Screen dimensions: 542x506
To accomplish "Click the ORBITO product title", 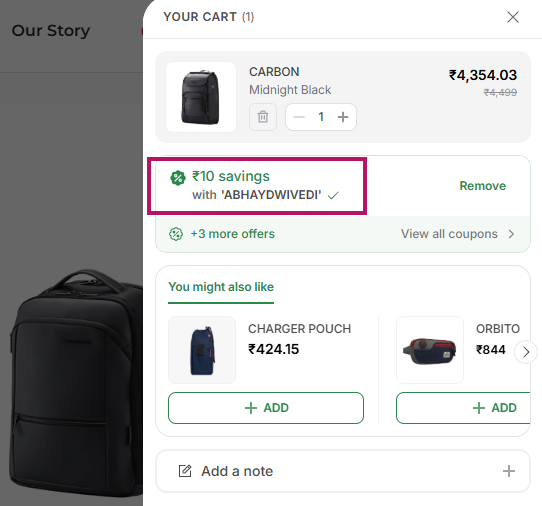I will coord(498,329).
